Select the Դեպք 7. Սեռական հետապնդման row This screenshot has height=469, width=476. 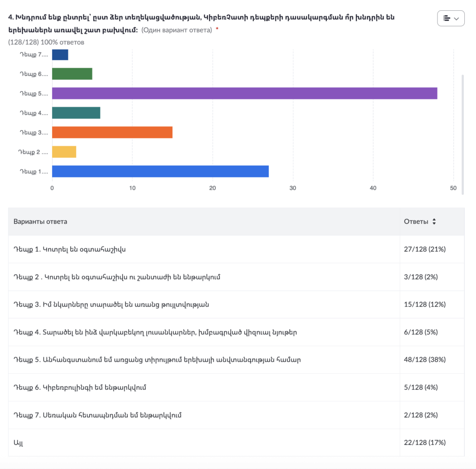pyautogui.click(x=97, y=415)
